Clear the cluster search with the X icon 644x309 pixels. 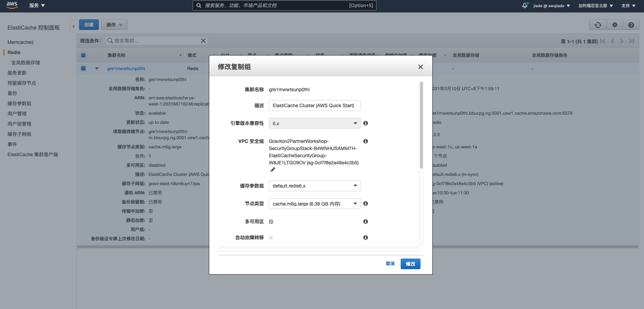pyautogui.click(x=203, y=41)
